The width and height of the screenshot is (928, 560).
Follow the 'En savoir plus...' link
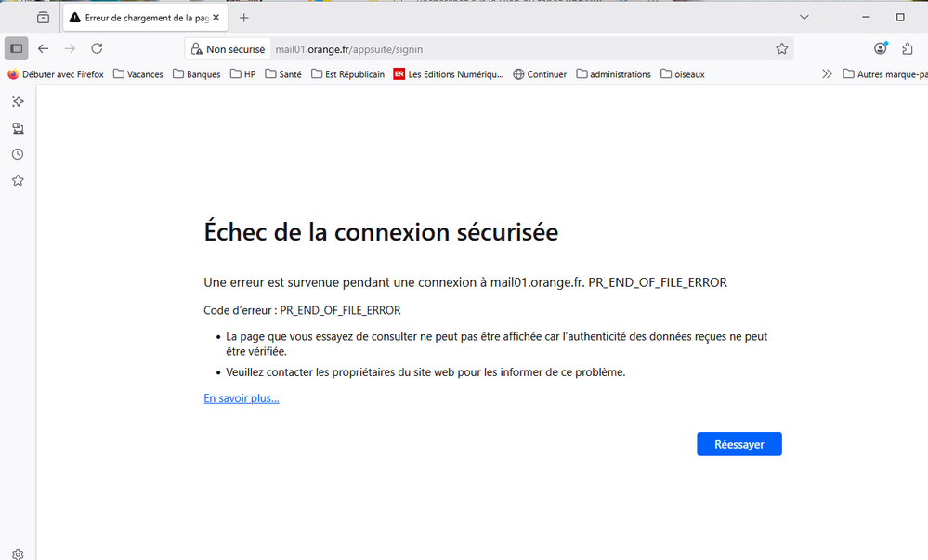coord(241,397)
